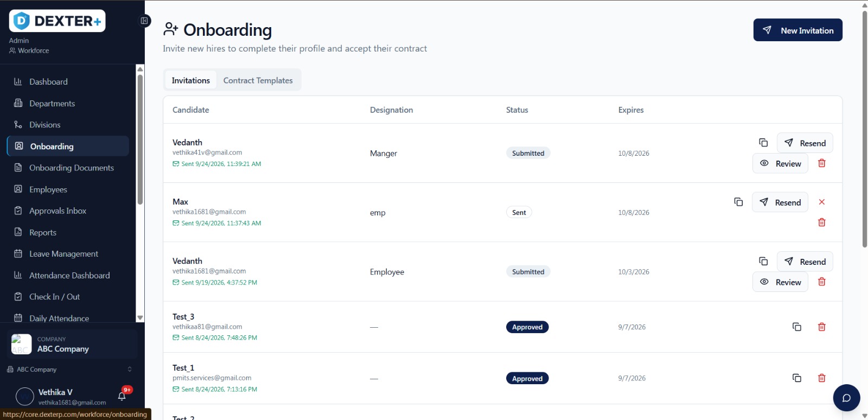Screen dimensions: 868x420
Task: Delete Test_1 invitation trash icon
Action: click(822, 378)
